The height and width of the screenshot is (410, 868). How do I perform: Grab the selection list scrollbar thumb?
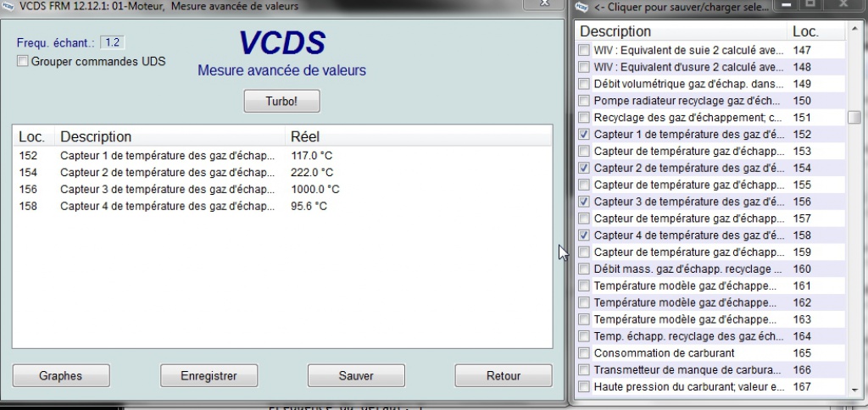click(854, 117)
